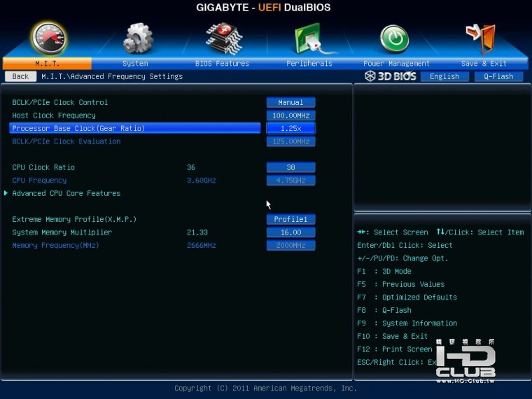Go to the Power Management tab
Viewport: 532px width, 399px height.
(x=396, y=64)
